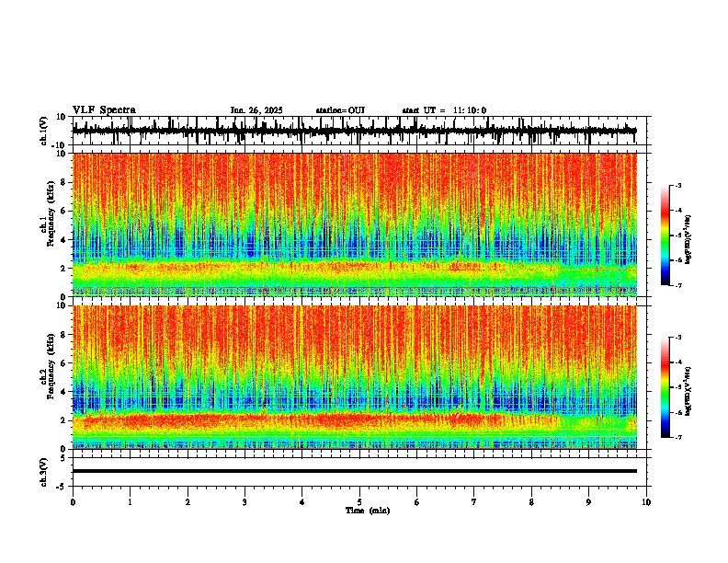The width and height of the screenshot is (728, 563).
Task: Click inside the ch.2 spectrogram panel
Action: pos(354,377)
